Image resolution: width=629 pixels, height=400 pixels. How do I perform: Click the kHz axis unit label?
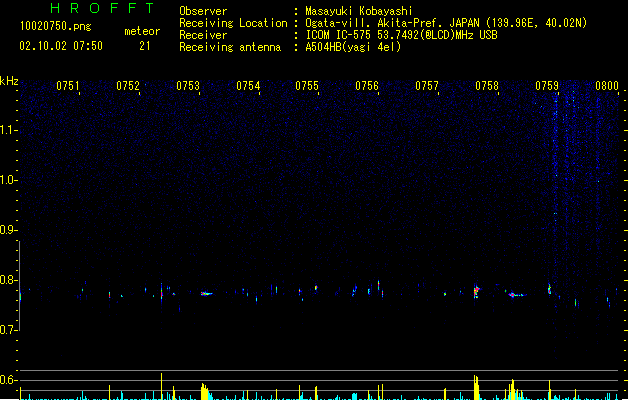[x=9, y=81]
